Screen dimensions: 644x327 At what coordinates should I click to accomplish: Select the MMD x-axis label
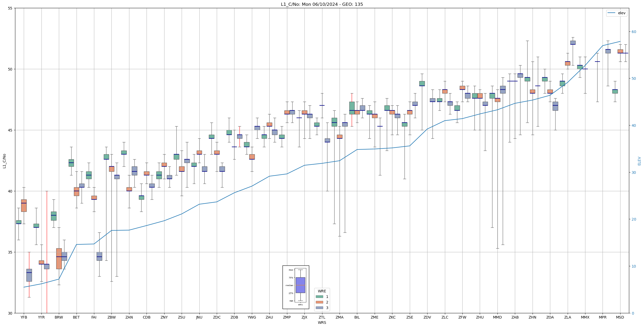pyautogui.click(x=497, y=317)
